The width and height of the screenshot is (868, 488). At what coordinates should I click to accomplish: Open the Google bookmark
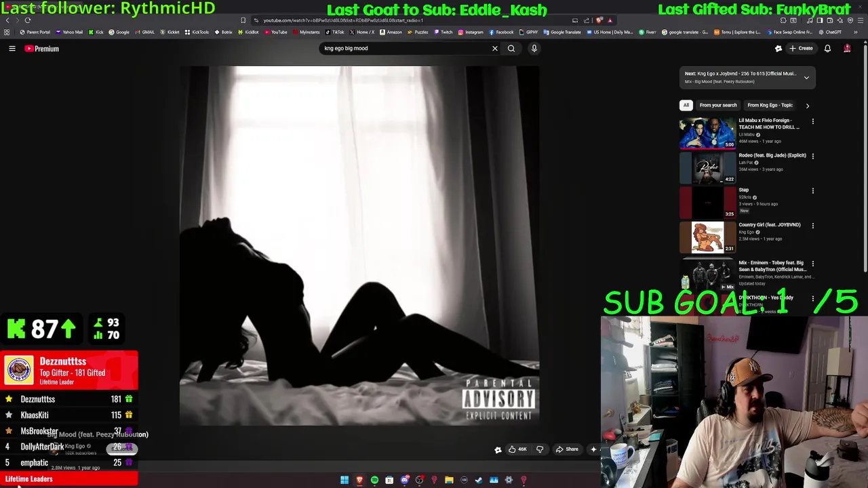(119, 32)
